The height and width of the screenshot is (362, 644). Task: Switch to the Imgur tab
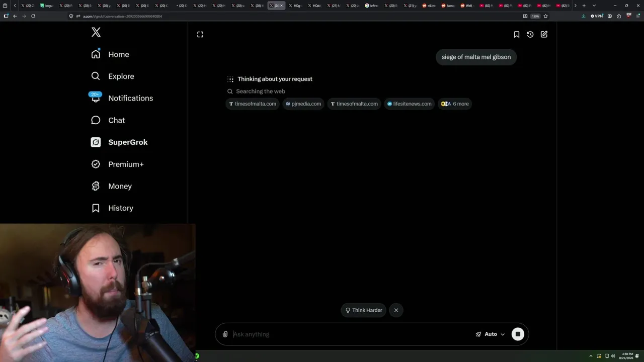pos(47,6)
